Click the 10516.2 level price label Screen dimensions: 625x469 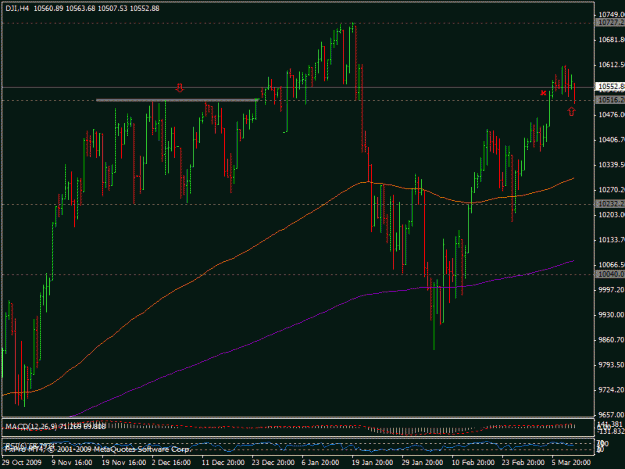tap(610, 100)
